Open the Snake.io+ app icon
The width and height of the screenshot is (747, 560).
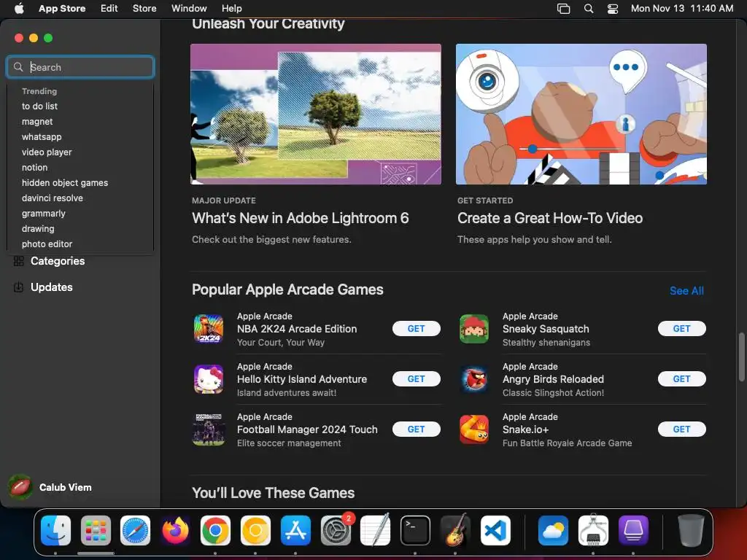tap(473, 429)
